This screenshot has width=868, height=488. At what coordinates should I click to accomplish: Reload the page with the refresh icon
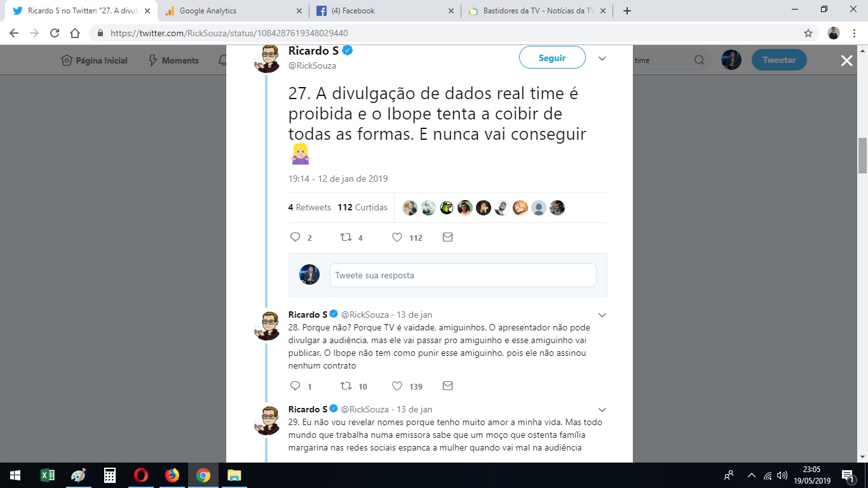tap(55, 33)
